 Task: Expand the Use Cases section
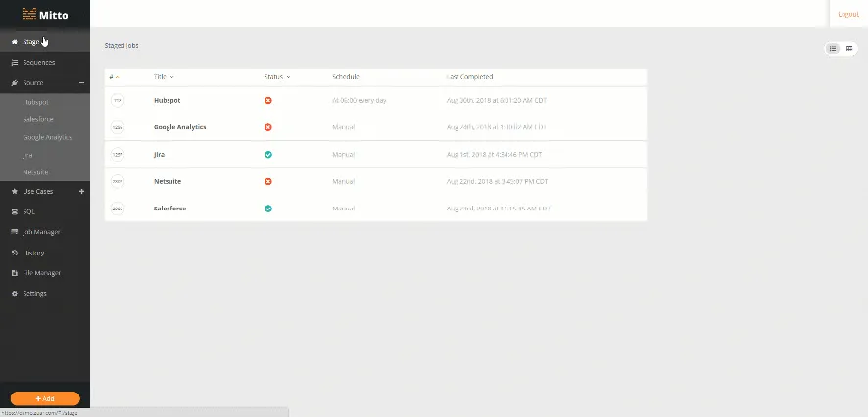point(82,191)
